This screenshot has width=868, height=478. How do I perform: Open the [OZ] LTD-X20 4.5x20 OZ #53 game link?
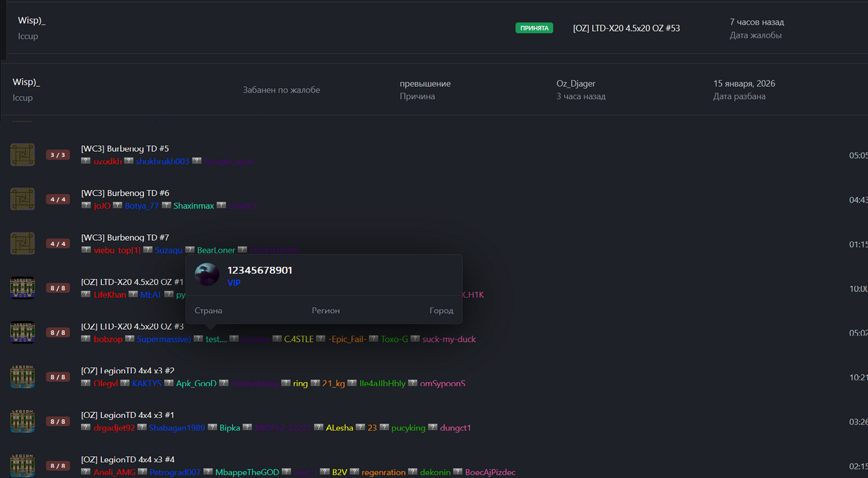point(626,28)
